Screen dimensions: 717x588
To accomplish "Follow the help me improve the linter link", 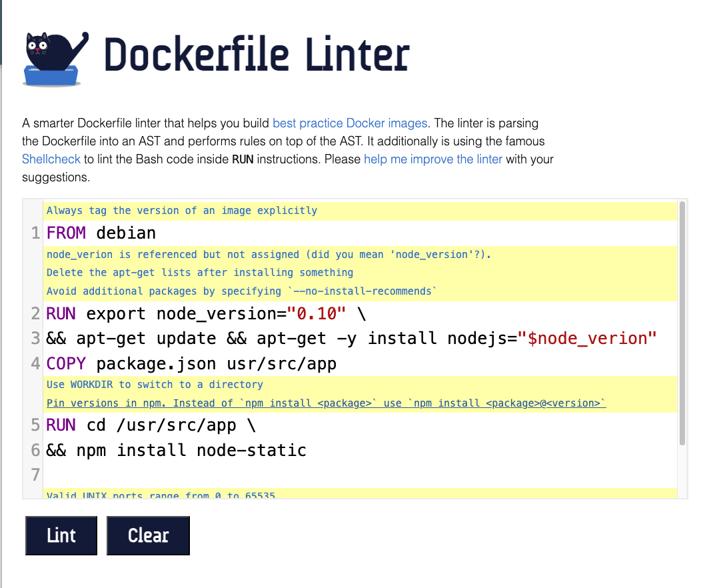I will (x=433, y=159).
